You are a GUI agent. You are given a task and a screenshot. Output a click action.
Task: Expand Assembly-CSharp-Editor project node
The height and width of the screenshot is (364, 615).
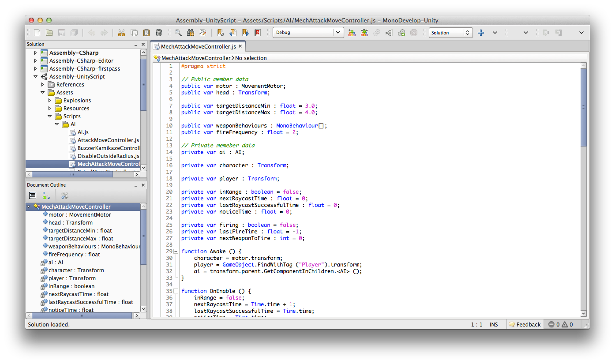click(x=36, y=61)
